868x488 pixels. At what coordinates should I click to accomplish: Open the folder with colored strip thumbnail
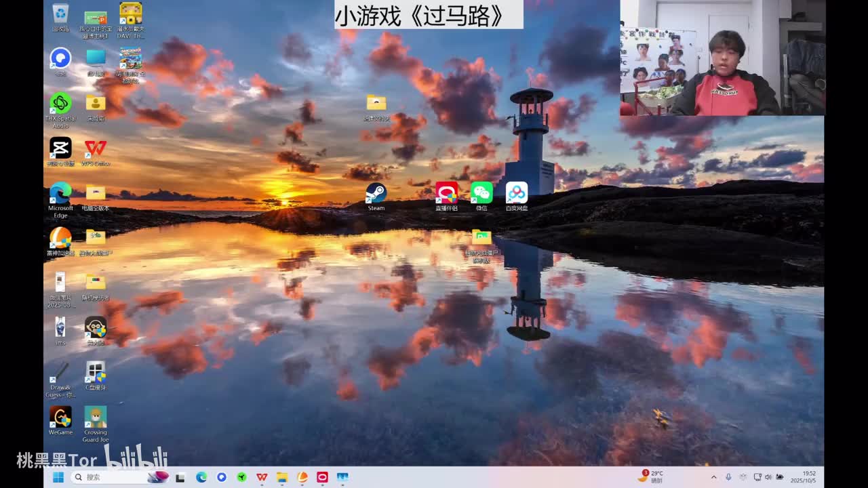(96, 285)
